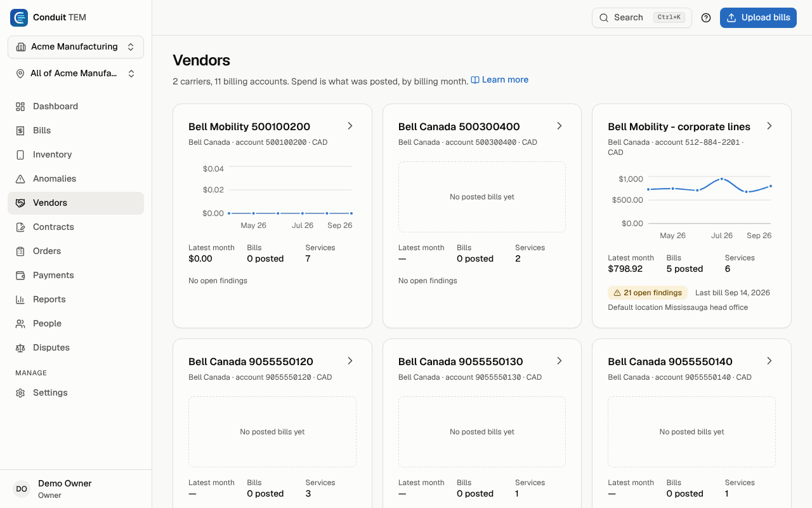Expand Bell Canada 9055550120 card chevron

click(x=350, y=361)
